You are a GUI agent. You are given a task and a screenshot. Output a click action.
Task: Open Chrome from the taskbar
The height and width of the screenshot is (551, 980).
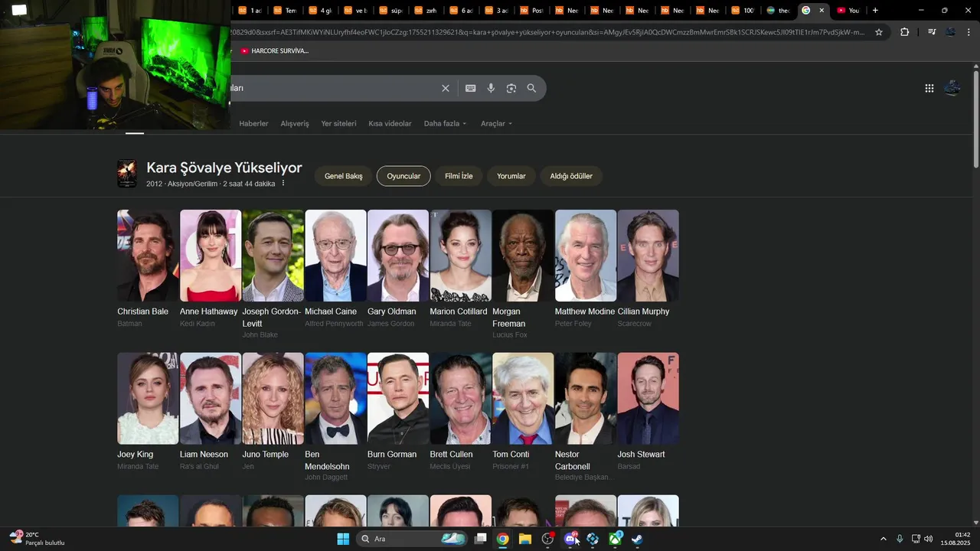coord(502,539)
